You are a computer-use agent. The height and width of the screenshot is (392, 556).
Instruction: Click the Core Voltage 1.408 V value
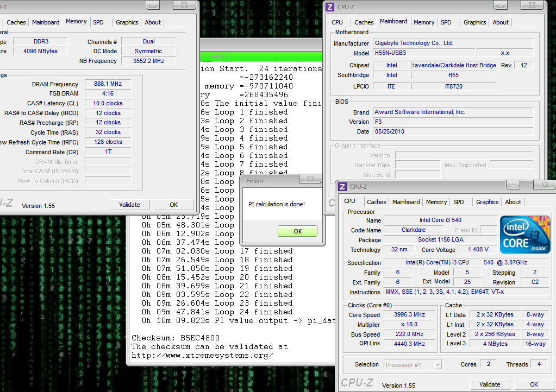point(478,249)
